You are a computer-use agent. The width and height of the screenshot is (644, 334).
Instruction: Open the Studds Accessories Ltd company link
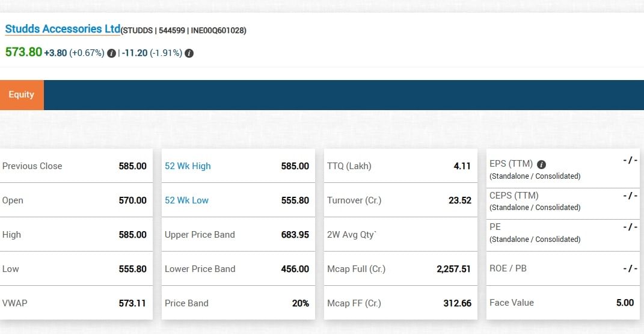point(63,29)
